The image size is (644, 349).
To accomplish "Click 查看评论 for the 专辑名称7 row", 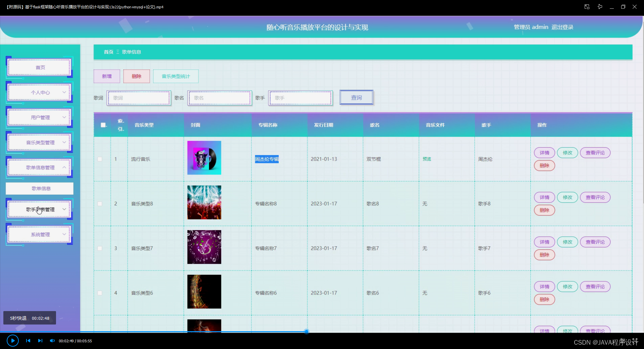I will coord(595,242).
